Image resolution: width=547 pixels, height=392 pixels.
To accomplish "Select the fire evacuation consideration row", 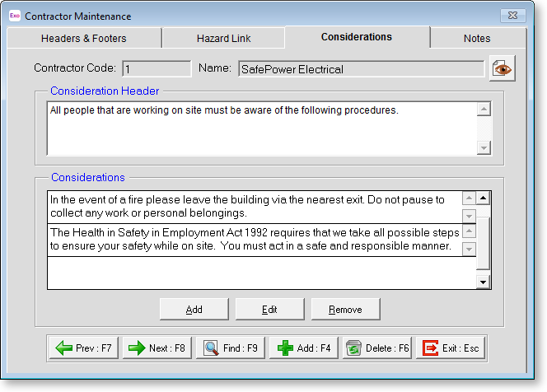I will tap(255, 207).
